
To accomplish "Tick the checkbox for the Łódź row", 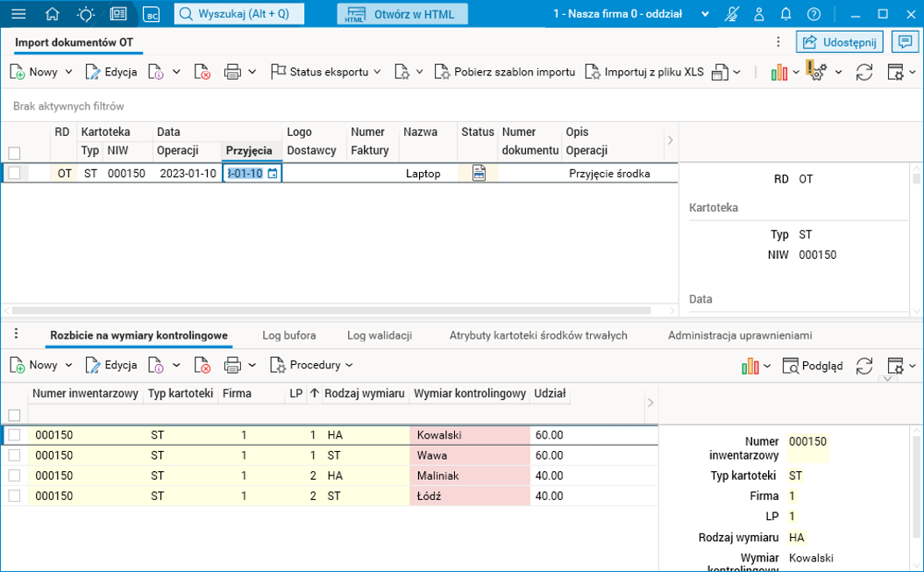I will coord(14,497).
